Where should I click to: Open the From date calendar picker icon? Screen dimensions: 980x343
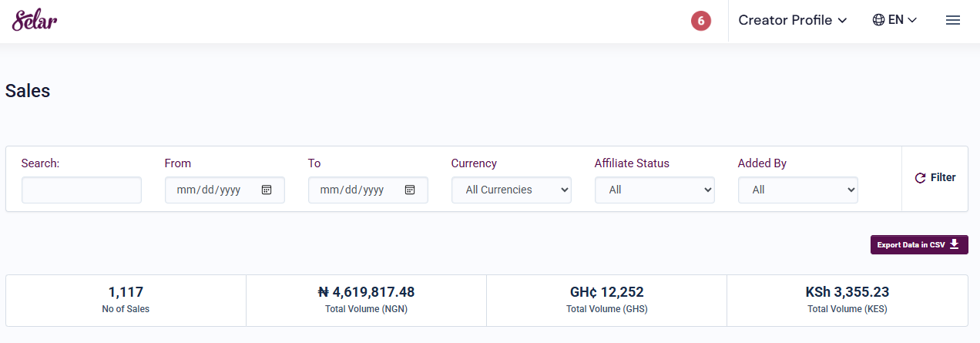coord(267,190)
